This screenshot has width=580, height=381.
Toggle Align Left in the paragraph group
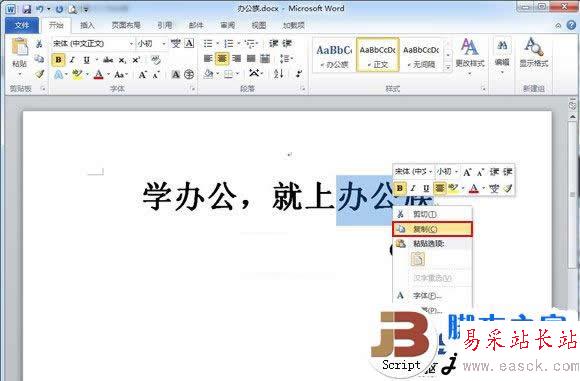click(x=208, y=58)
